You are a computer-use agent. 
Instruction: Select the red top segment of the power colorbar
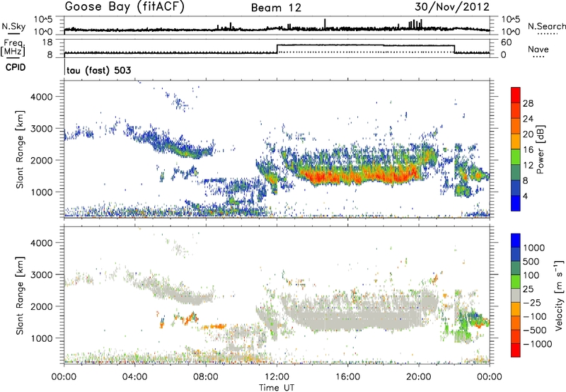pos(516,95)
